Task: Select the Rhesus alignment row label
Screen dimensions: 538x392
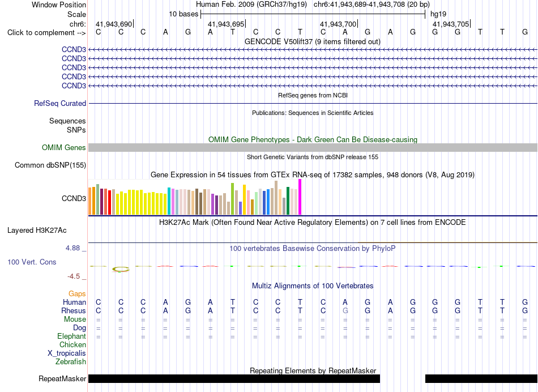Action: (x=74, y=310)
